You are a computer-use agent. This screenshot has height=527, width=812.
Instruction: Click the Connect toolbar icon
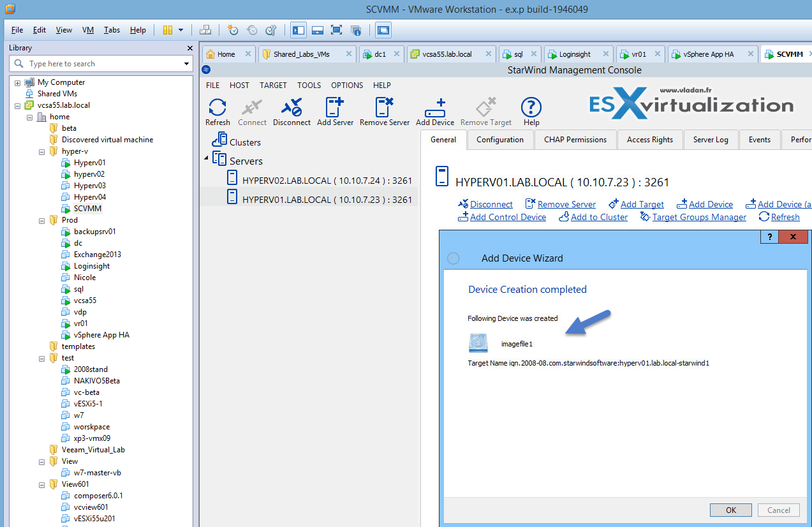[252, 107]
